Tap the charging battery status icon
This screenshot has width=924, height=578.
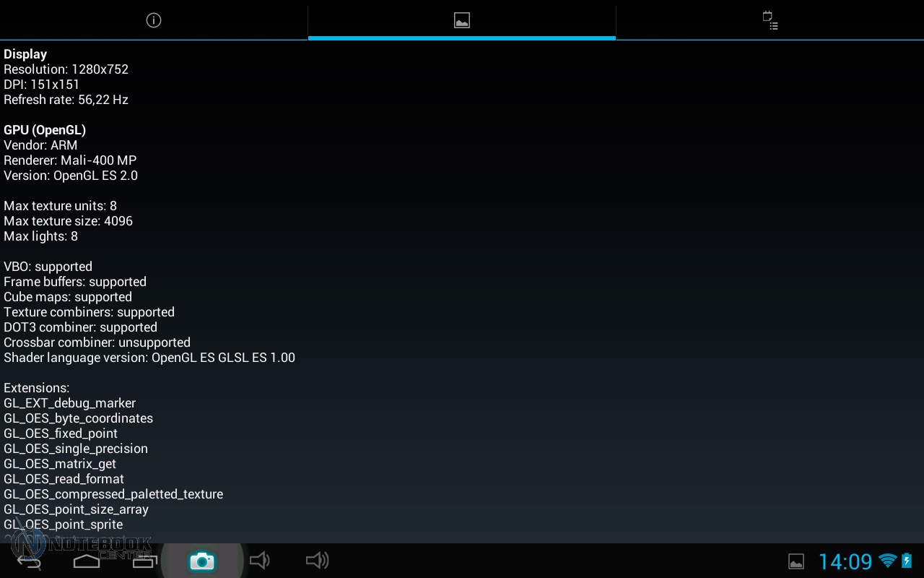point(907,561)
